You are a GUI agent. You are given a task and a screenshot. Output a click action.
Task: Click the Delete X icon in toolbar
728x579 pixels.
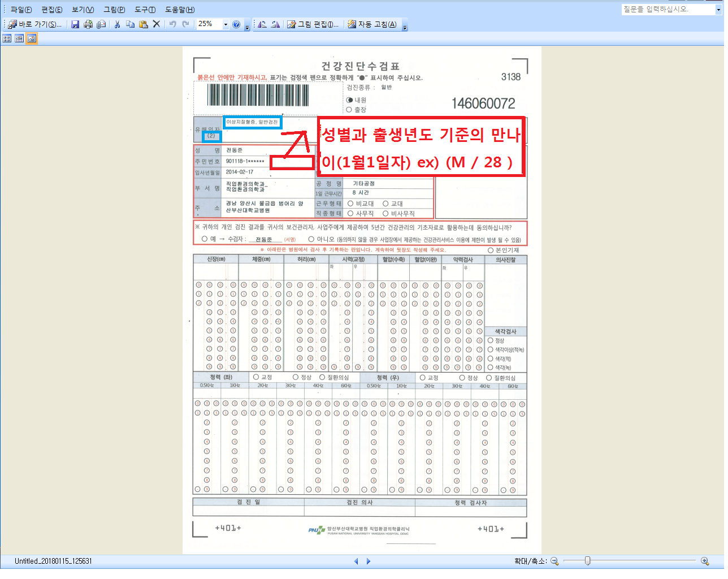pos(157,24)
